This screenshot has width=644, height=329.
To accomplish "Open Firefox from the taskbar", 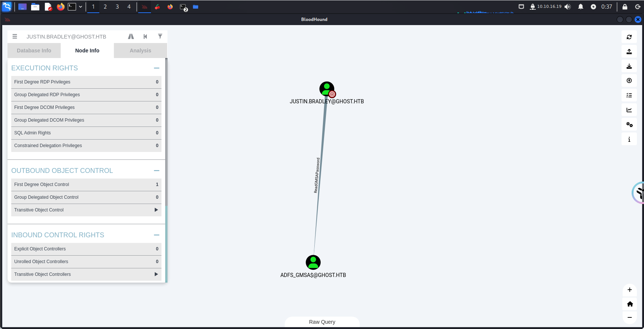I will click(x=61, y=7).
